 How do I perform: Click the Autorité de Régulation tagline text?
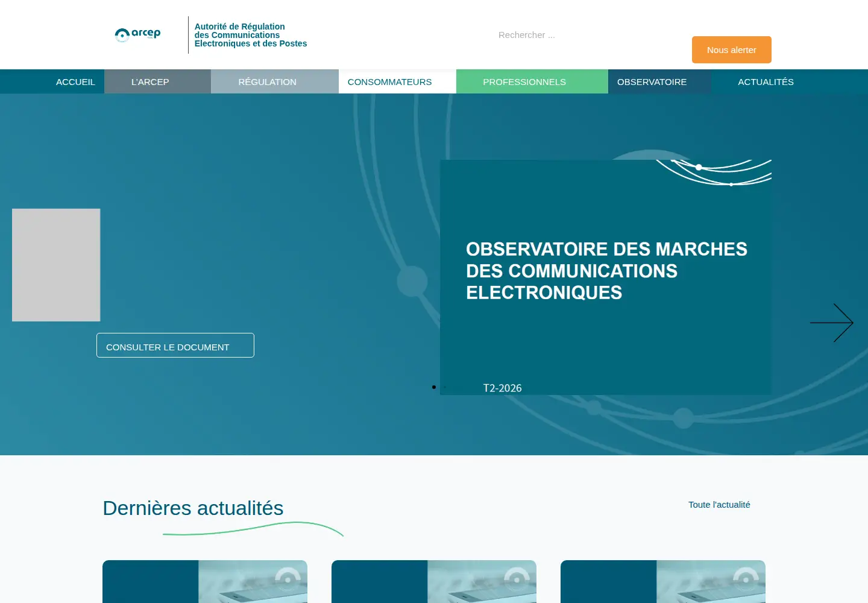point(251,35)
